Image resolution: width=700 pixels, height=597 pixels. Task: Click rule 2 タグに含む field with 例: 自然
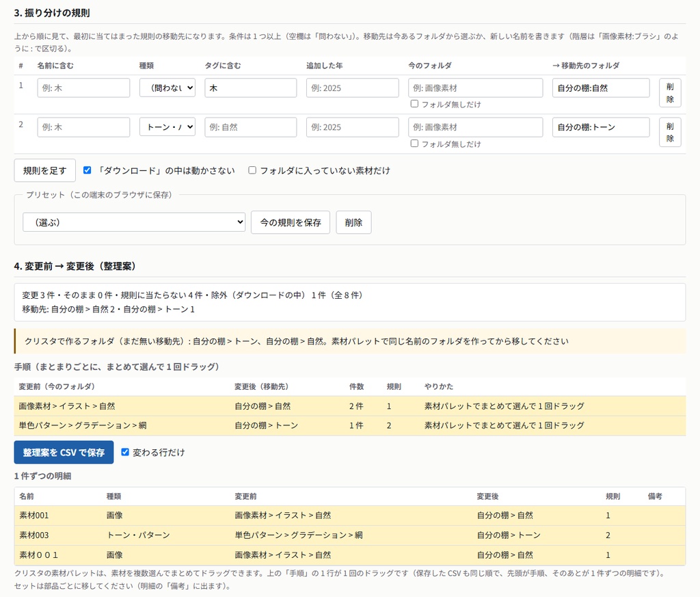pyautogui.click(x=250, y=127)
